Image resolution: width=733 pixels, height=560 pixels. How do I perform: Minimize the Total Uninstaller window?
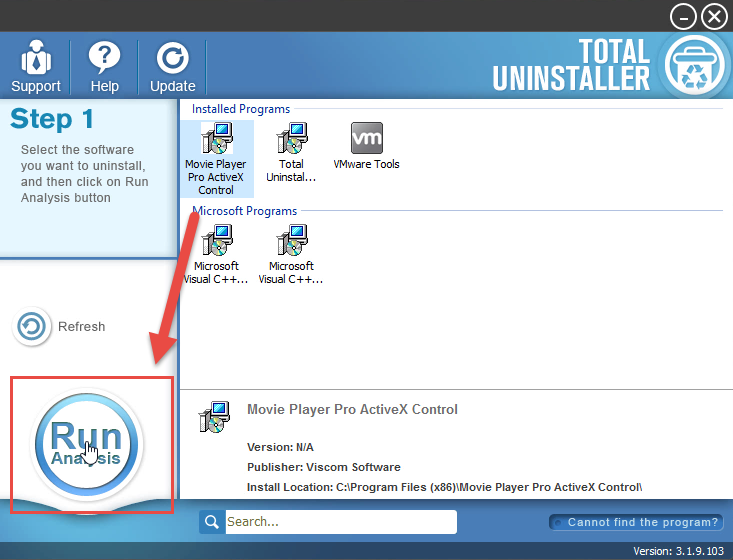point(683,17)
